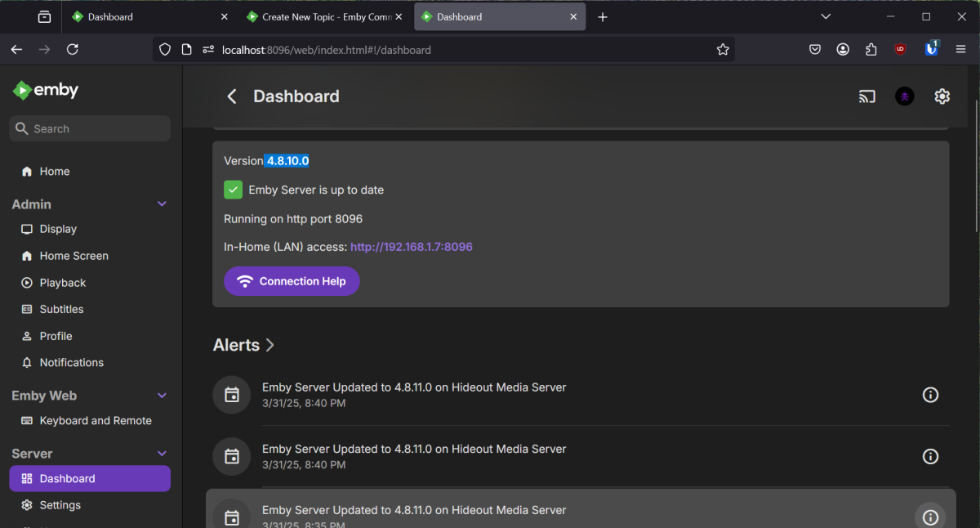This screenshot has height=528, width=980.
Task: Open Playback in the sidebar
Action: click(90, 283)
